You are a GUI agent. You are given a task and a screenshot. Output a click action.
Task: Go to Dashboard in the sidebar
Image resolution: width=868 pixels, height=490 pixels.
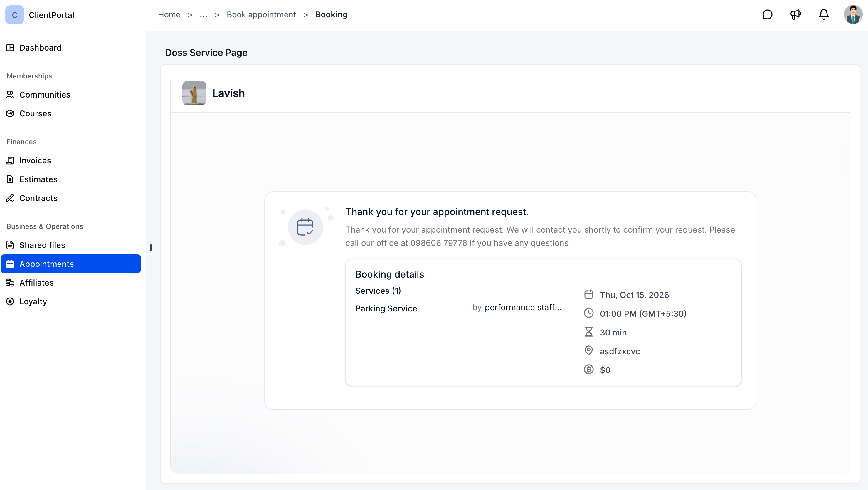(x=71, y=48)
